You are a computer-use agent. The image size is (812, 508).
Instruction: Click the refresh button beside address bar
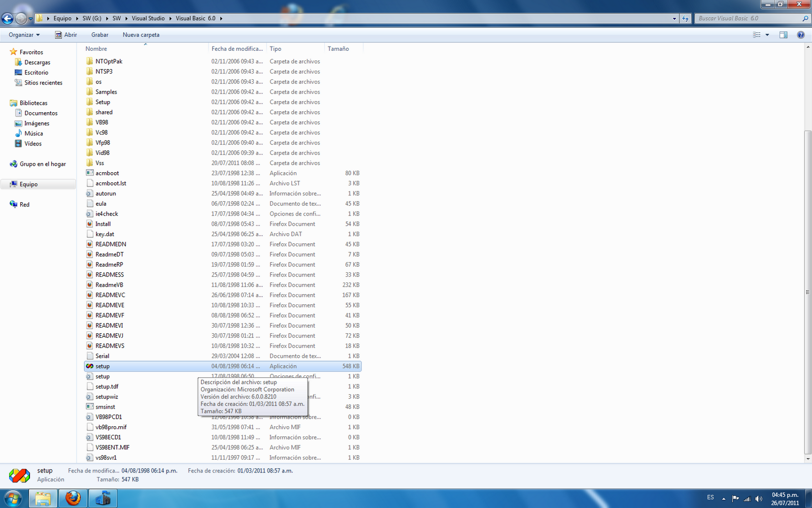pos(686,18)
